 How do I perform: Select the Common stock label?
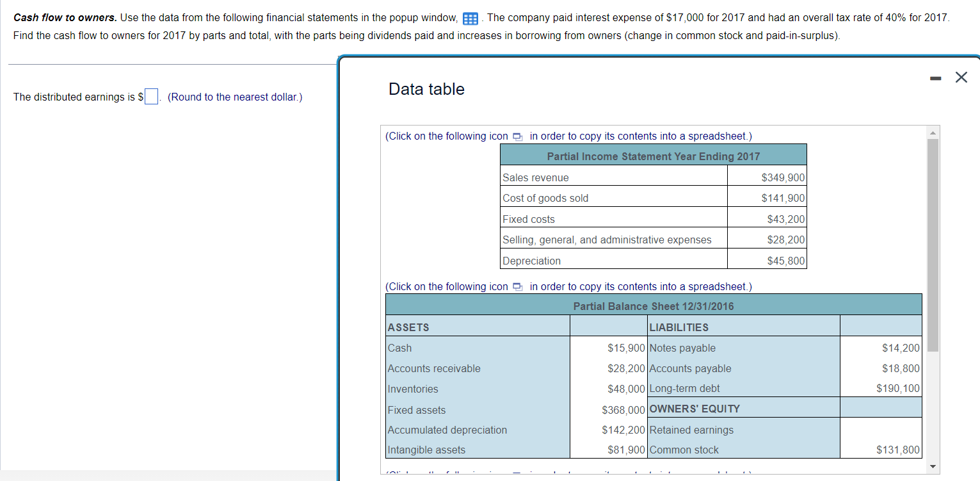(x=684, y=450)
